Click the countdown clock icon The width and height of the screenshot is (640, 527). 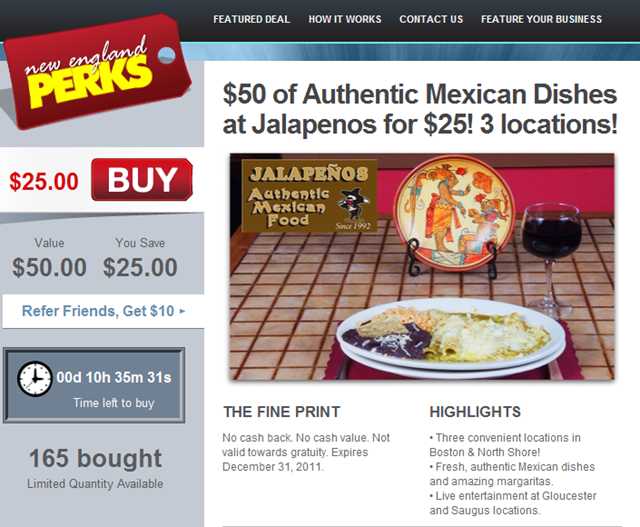click(35, 378)
